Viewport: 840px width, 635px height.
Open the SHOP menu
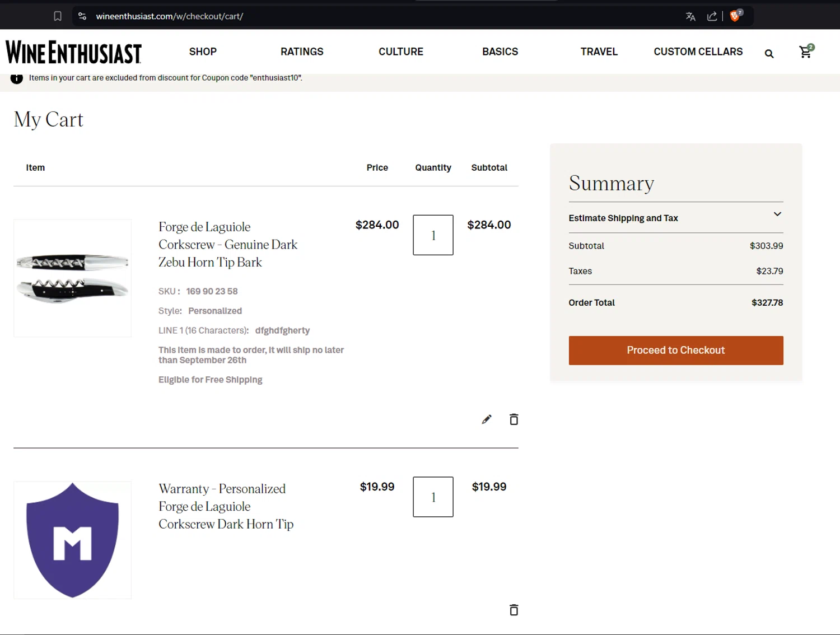point(203,52)
